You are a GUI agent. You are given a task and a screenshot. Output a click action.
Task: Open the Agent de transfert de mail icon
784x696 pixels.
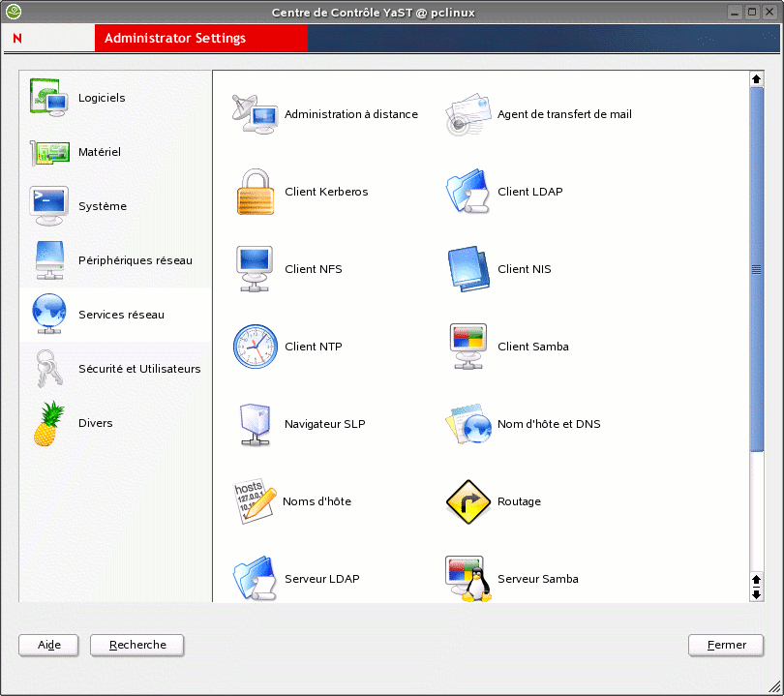(468, 114)
